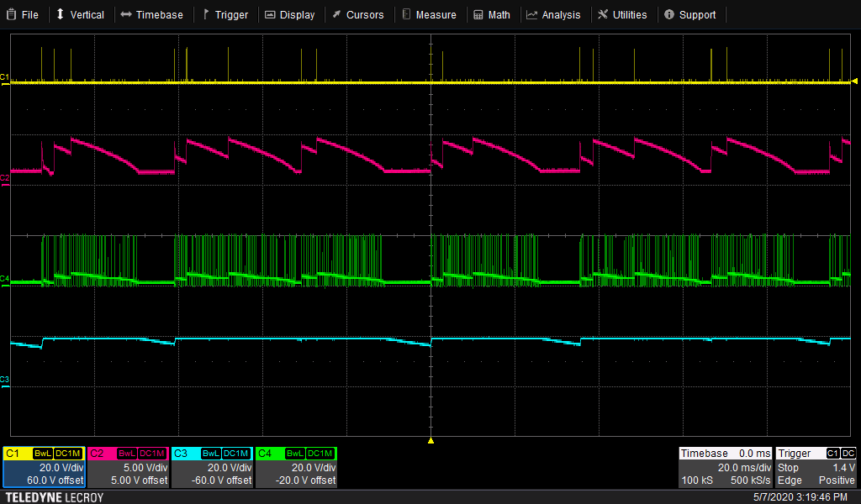Click the yellow trigger delay marker
The width and height of the screenshot is (861, 504).
click(430, 440)
